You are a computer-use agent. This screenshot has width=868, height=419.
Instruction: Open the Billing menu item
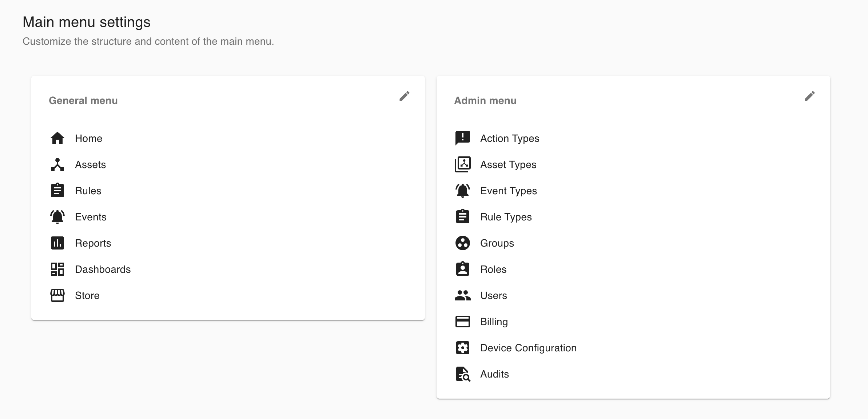click(494, 322)
